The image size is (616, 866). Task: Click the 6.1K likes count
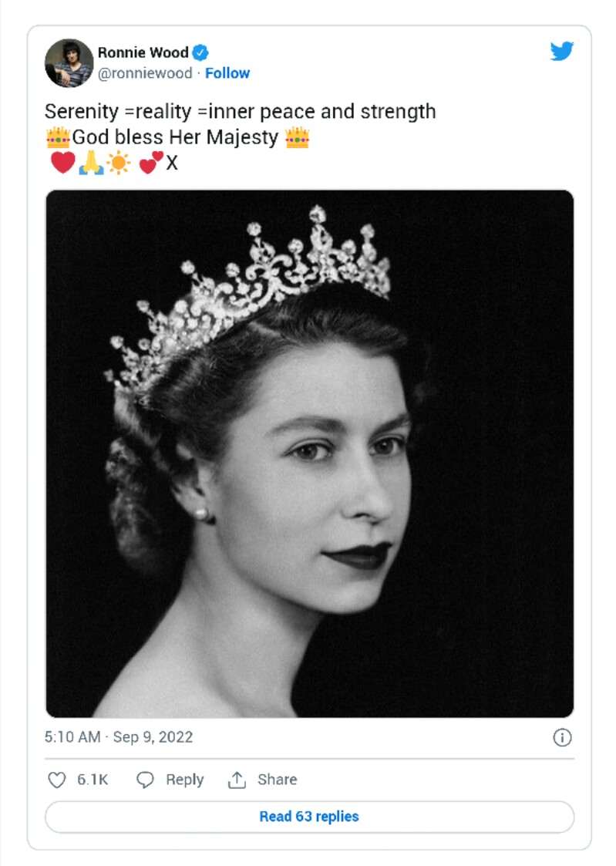pyautogui.click(x=93, y=780)
